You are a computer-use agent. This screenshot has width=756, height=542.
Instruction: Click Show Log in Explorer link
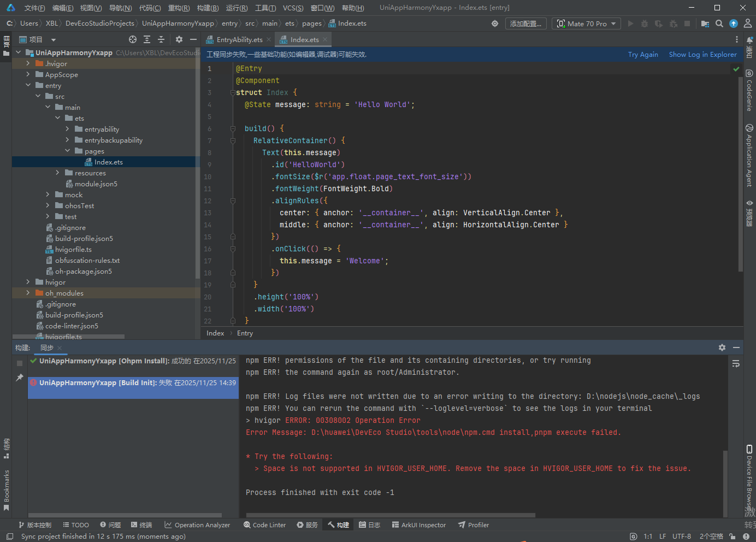tap(702, 54)
